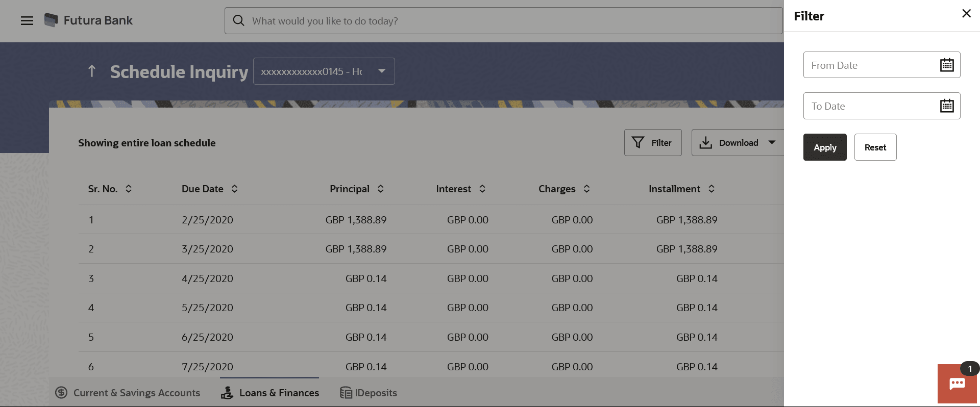The width and height of the screenshot is (980, 407).
Task: Close the Filter panel
Action: [x=966, y=14]
